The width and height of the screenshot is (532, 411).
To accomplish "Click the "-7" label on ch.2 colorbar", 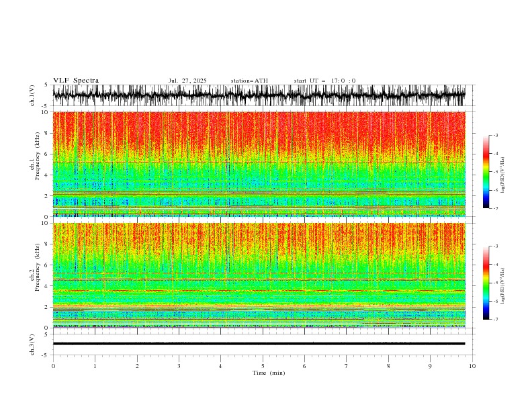I will 495,320.
